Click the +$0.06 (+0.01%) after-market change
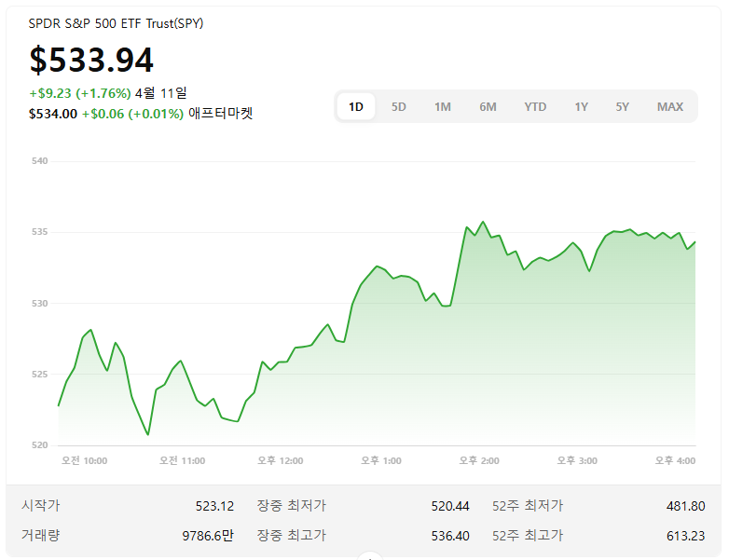 [133, 114]
